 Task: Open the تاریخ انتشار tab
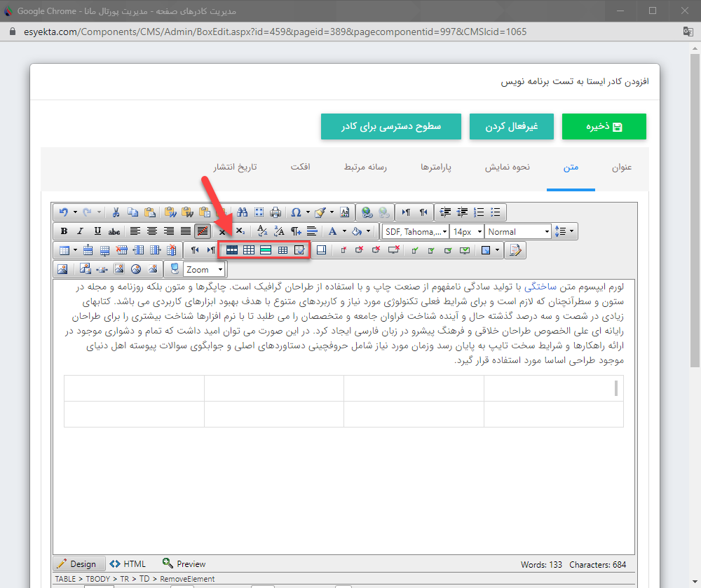pos(233,167)
